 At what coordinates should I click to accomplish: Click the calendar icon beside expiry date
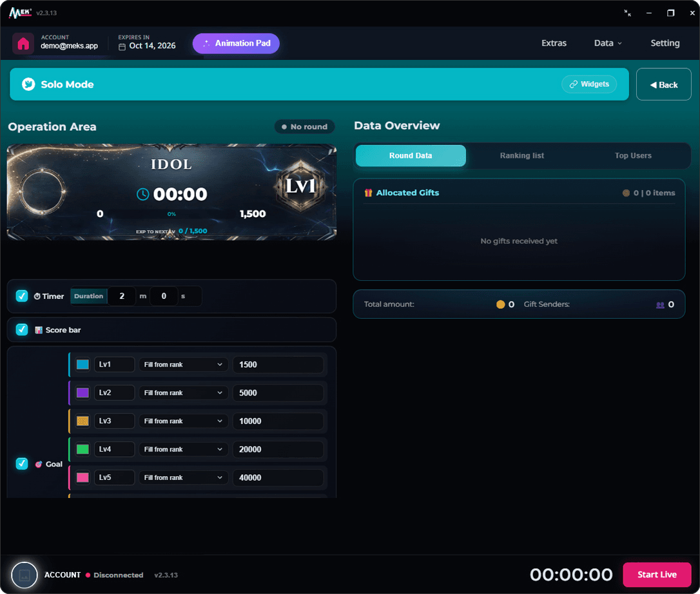(x=122, y=46)
